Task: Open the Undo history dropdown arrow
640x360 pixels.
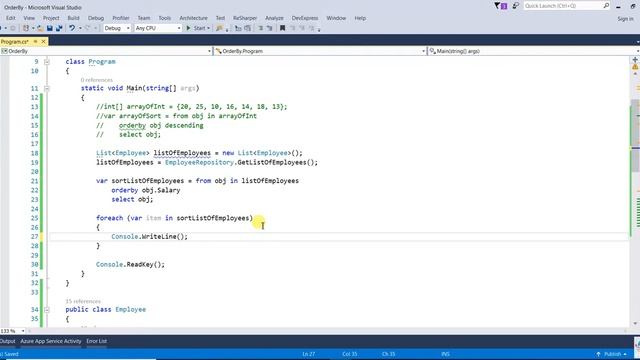Action: pos(80,28)
